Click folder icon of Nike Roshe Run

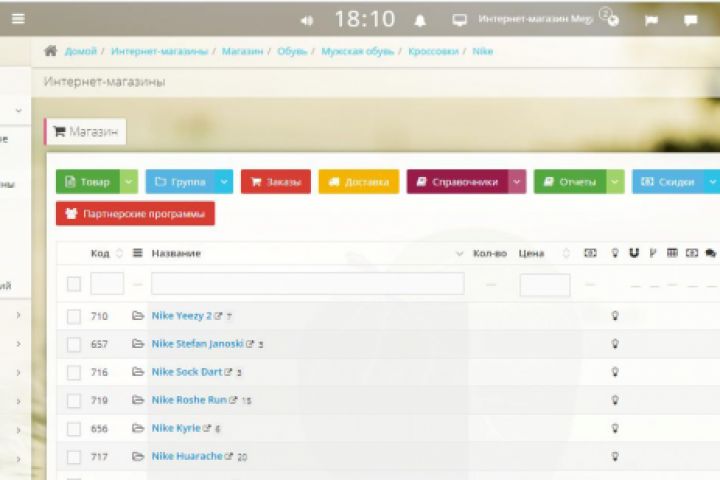tap(138, 400)
